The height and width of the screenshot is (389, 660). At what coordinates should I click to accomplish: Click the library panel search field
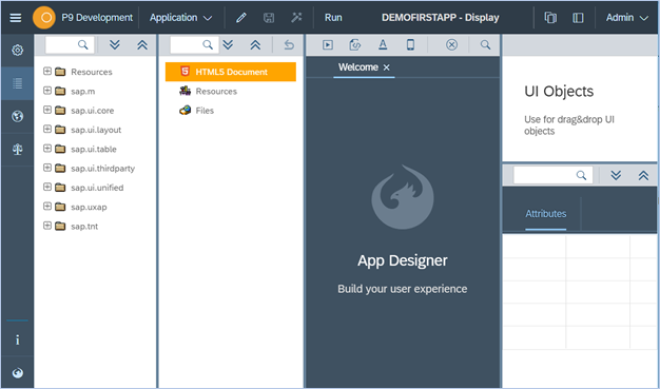(x=69, y=45)
